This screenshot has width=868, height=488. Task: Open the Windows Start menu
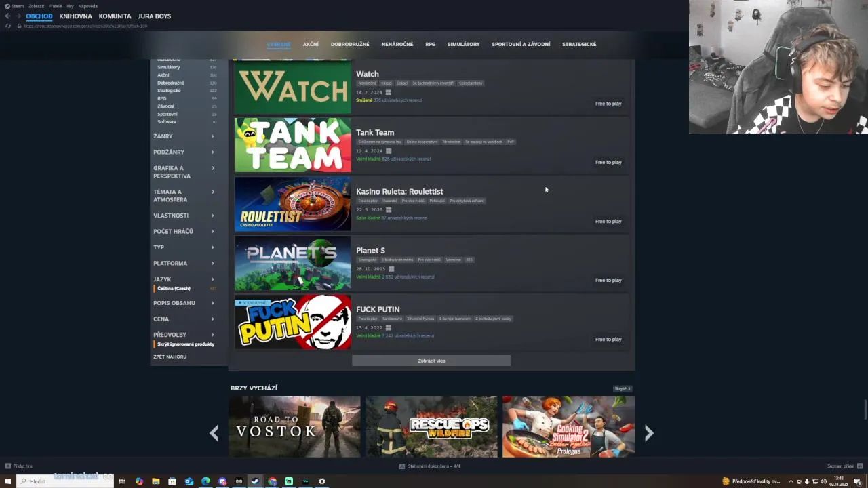click(x=8, y=481)
